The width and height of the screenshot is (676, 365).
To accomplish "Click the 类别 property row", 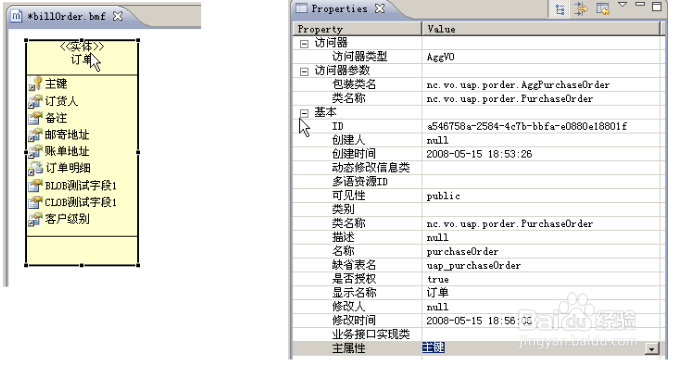I will coord(476,209).
